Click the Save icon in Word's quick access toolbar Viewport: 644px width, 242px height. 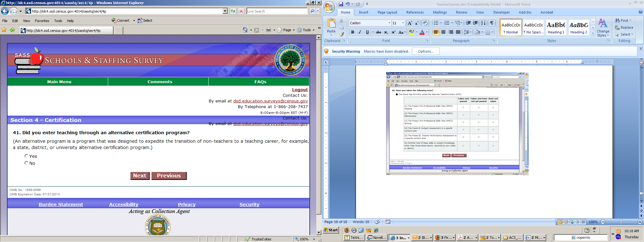coord(341,4)
